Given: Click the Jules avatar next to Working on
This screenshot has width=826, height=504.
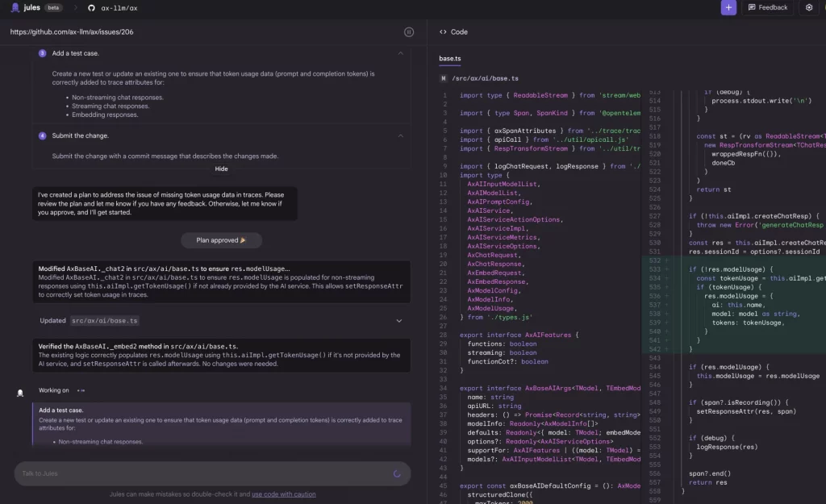Looking at the screenshot, I should pos(21,393).
